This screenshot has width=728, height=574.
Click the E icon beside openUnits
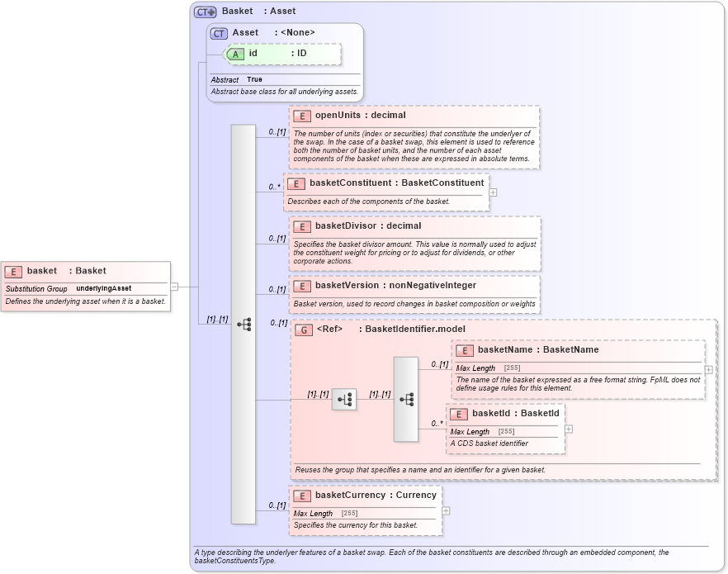pyautogui.click(x=302, y=116)
